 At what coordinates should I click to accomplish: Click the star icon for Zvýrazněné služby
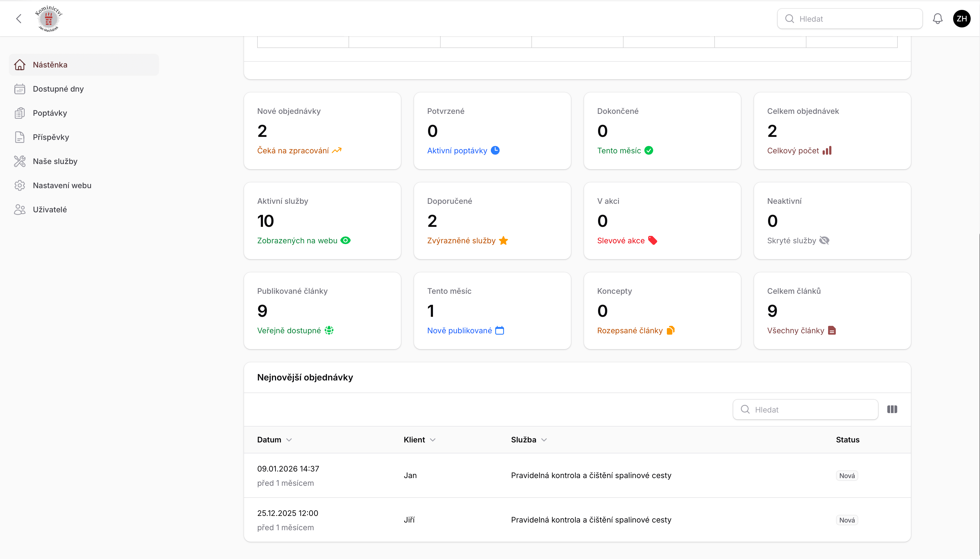[503, 240]
